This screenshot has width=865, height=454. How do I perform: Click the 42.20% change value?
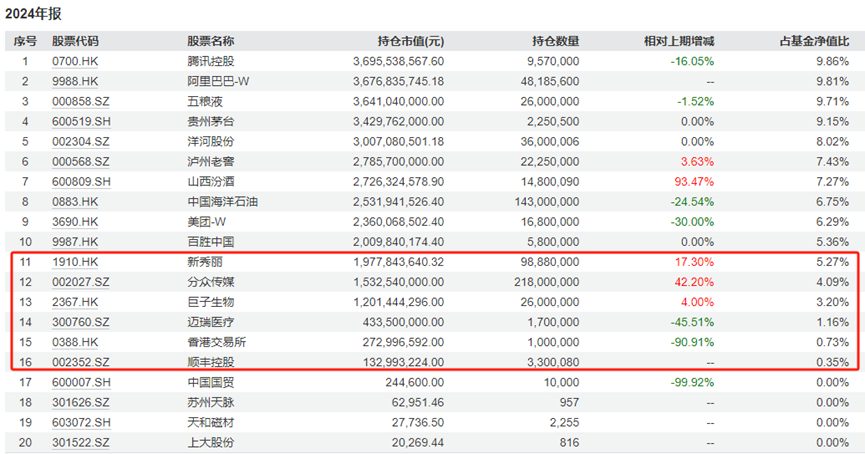pos(694,282)
